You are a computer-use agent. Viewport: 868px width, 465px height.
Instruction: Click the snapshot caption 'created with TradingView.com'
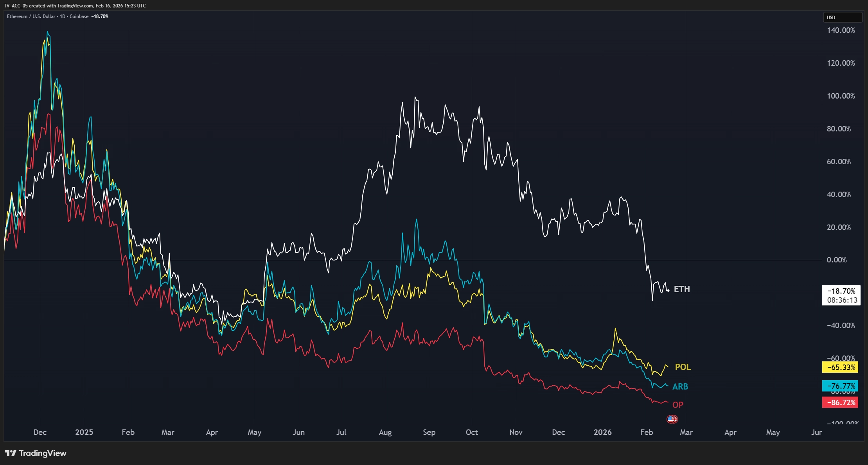tap(61, 6)
